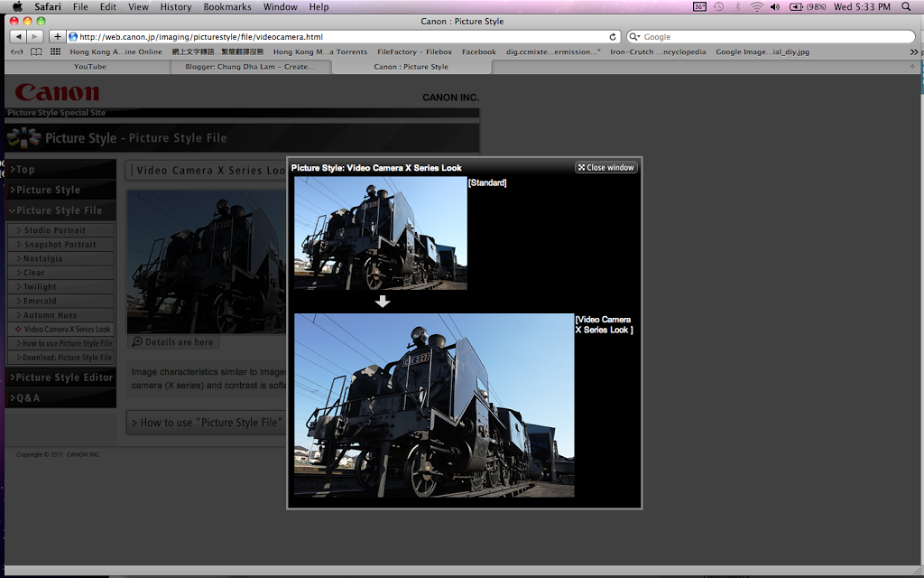The image size is (924, 578).
Task: Click the Details are here button
Action: [173, 342]
